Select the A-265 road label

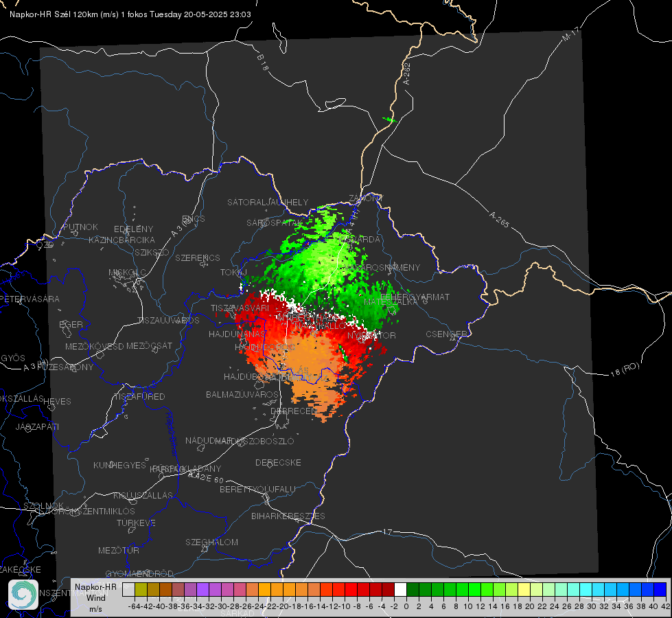[500, 219]
